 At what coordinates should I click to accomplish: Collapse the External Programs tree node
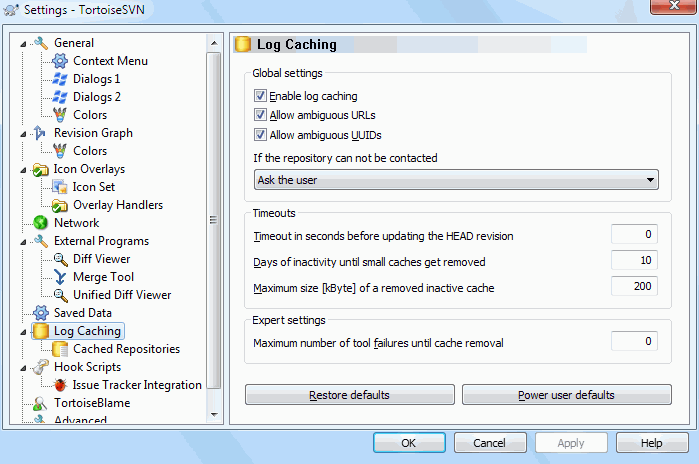tap(22, 241)
